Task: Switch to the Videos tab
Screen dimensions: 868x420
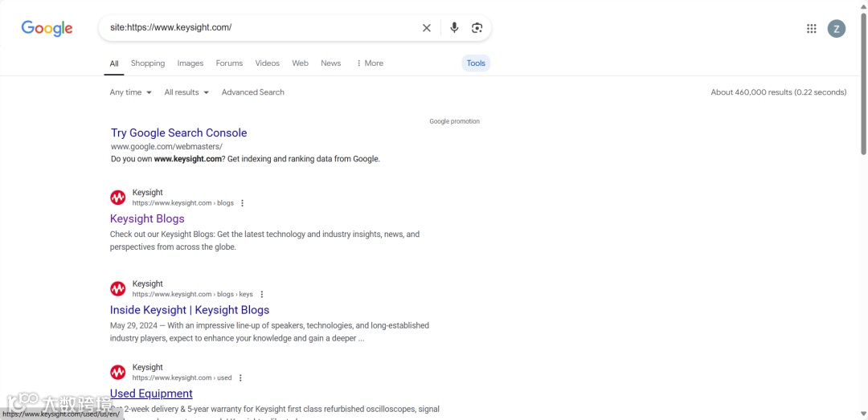Action: coord(268,63)
